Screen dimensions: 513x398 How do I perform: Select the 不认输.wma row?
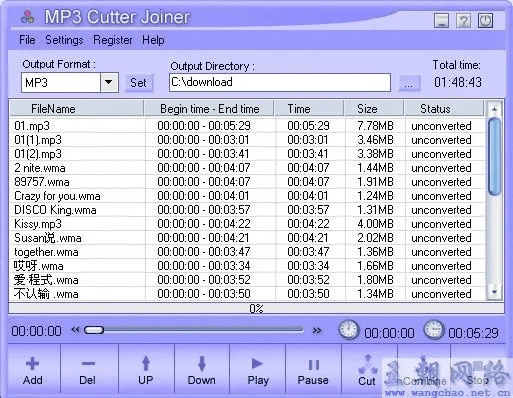coord(247,294)
